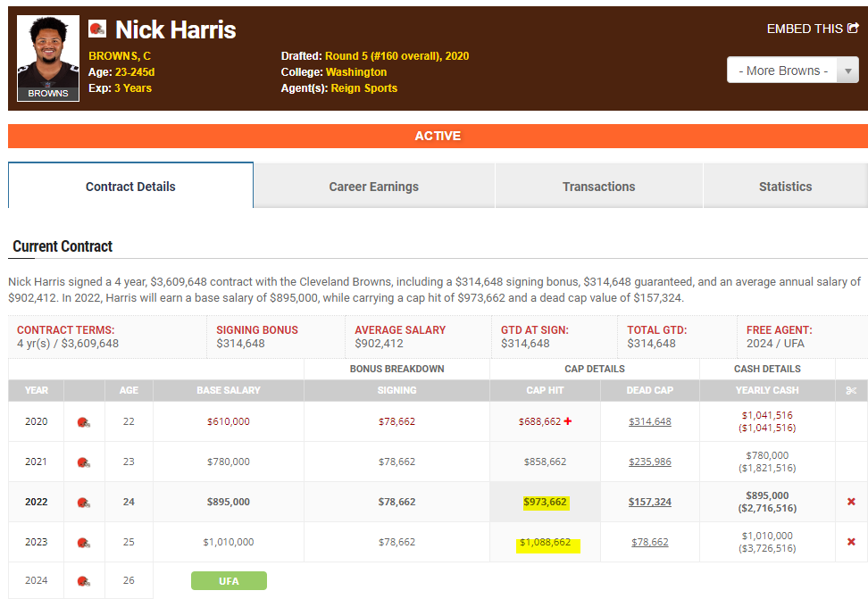Click the CONTRACT TERMS 4 yr(s) / $3,609,648 value
The width and height of the screenshot is (868, 599).
tap(68, 343)
